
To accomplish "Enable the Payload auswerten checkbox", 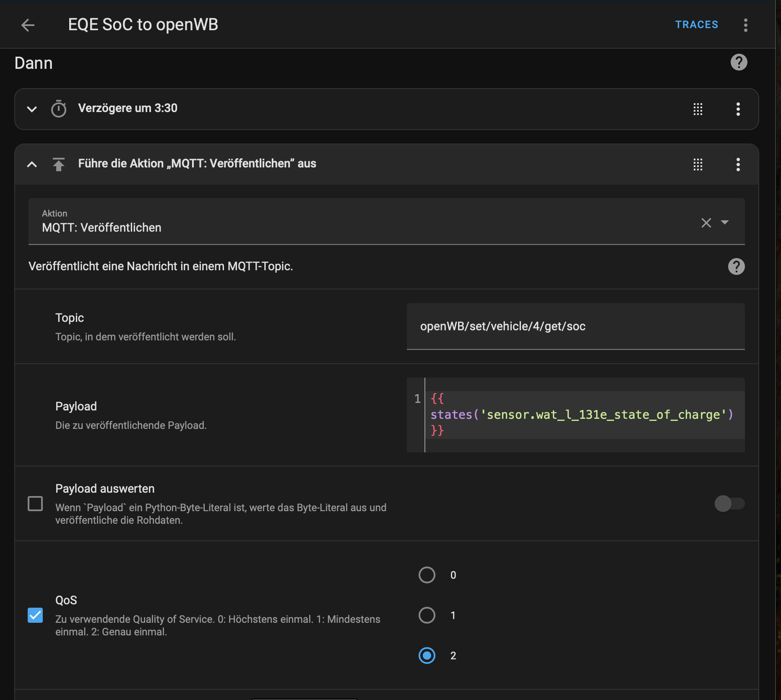I will 35,504.
